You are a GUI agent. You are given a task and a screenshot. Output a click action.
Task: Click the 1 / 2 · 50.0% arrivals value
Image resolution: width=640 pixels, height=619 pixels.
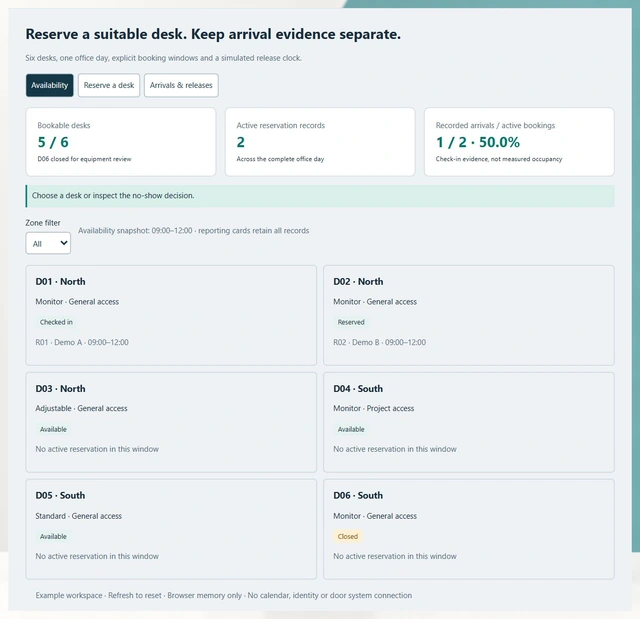coord(478,142)
